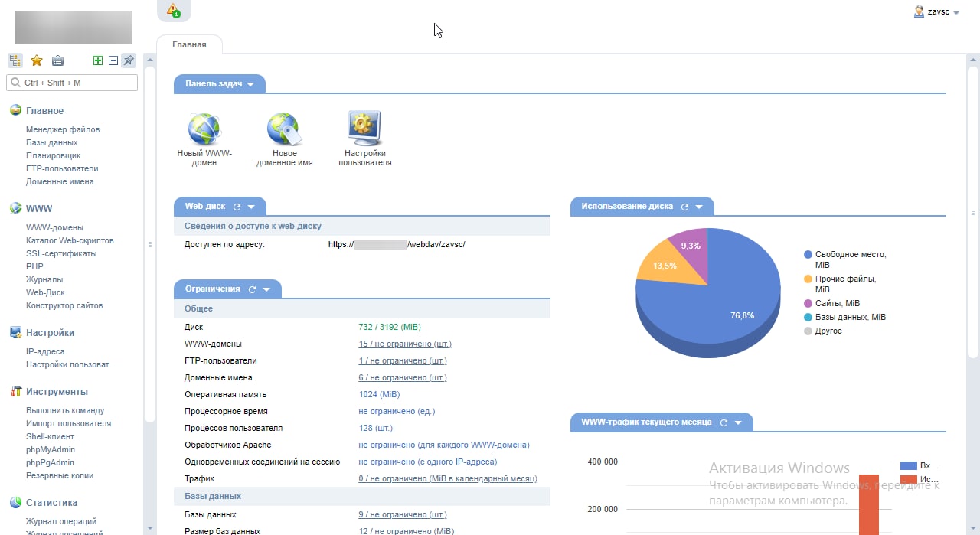Image resolution: width=980 pixels, height=535 pixels.
Task: Refresh the Ограничения block
Action: pos(252,289)
